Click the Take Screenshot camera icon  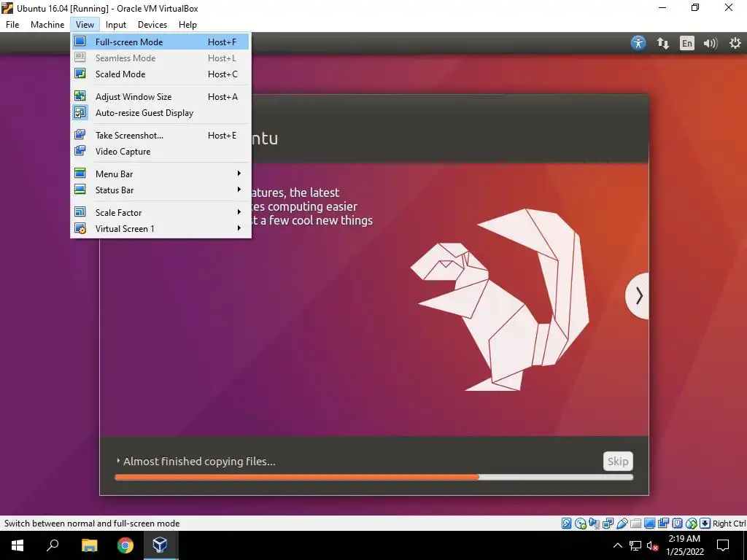coord(80,135)
